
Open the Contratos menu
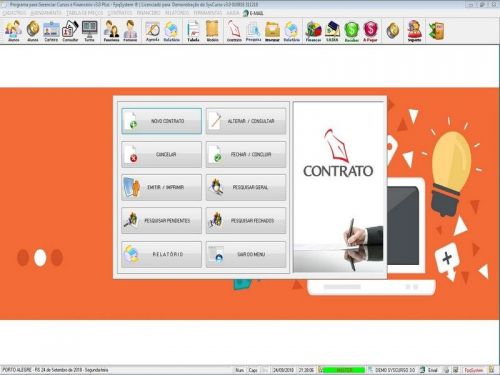tap(120, 13)
